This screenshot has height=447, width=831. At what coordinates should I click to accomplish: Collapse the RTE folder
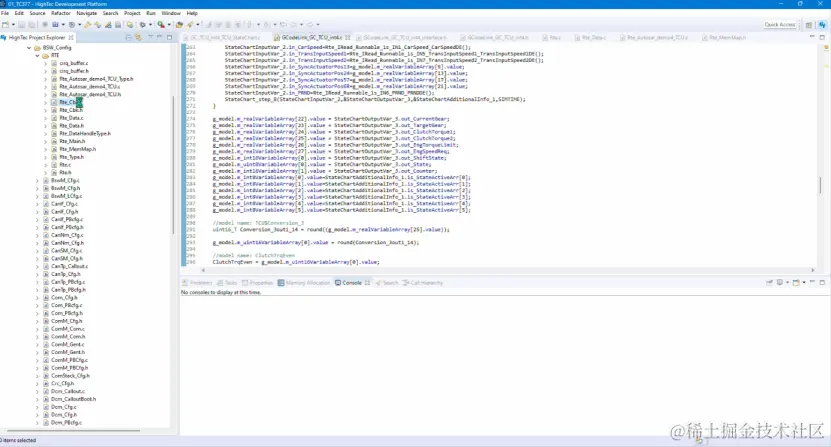[37, 56]
